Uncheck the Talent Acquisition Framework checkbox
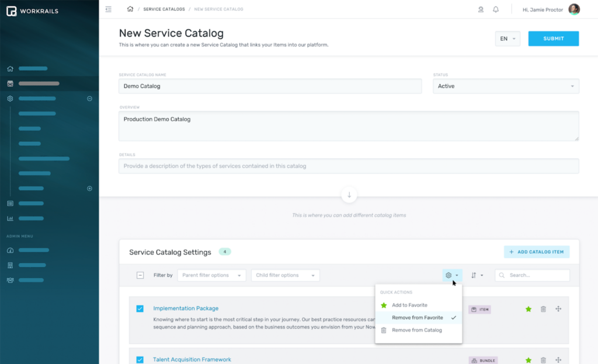 click(x=140, y=360)
